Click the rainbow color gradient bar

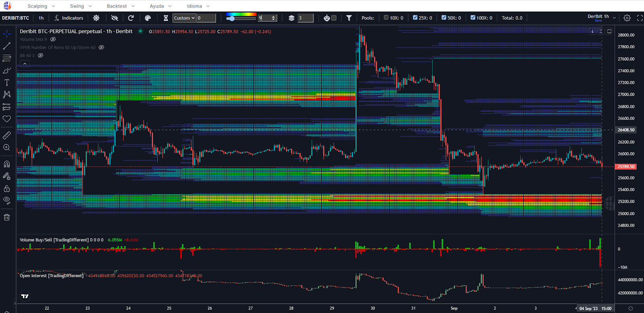pyautogui.click(x=241, y=14)
